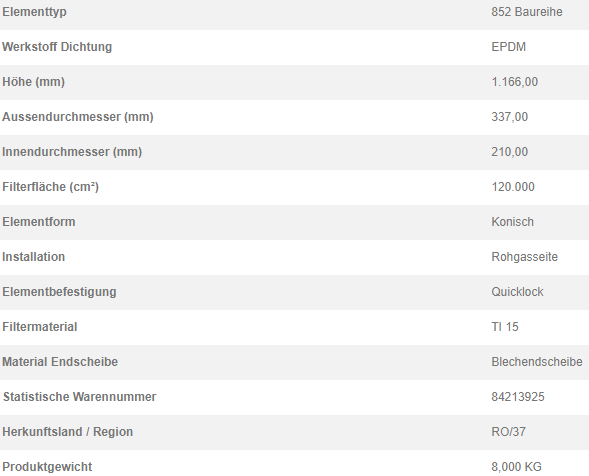Click the Konisch element form value
The width and height of the screenshot is (589, 476).
point(512,222)
